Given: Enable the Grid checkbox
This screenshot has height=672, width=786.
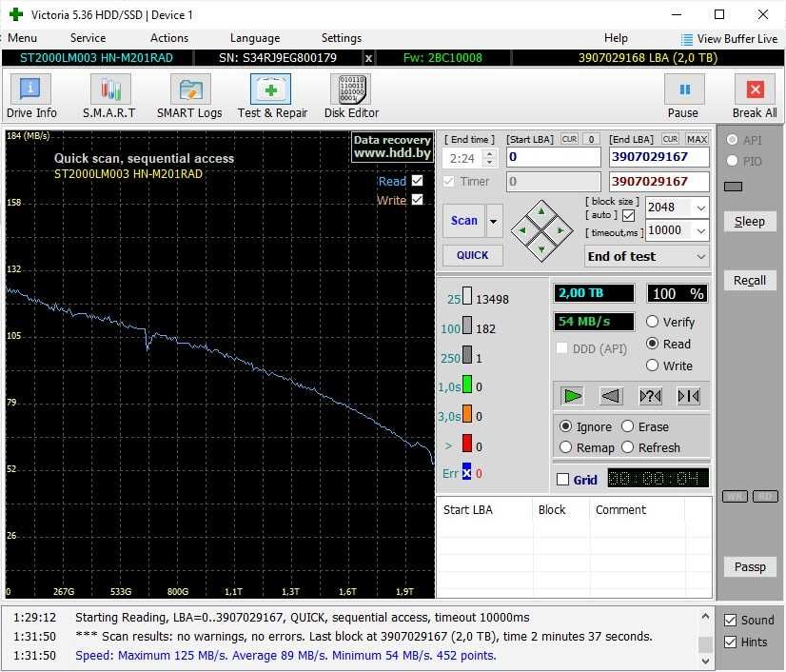Looking at the screenshot, I should (563, 480).
